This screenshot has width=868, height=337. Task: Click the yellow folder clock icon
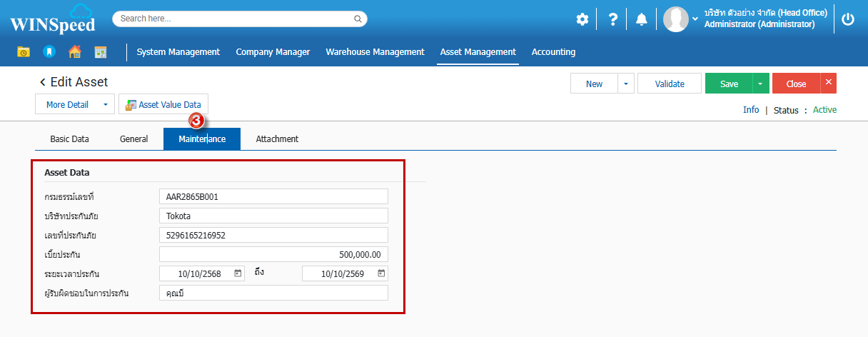(24, 52)
